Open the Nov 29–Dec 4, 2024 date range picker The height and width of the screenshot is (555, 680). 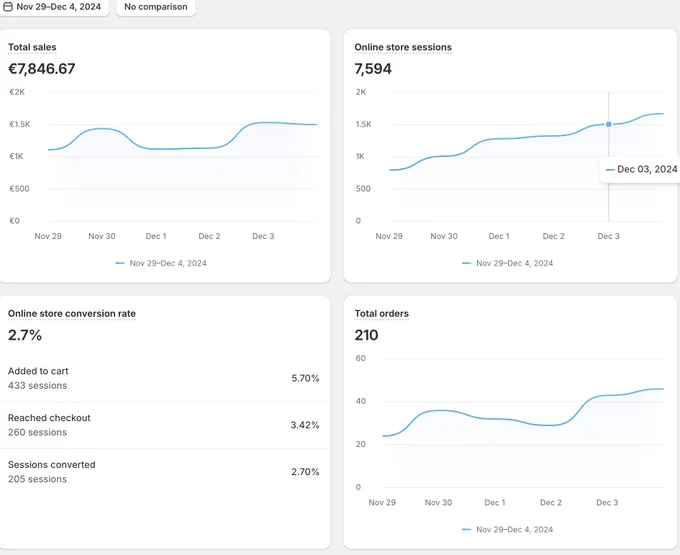pyautogui.click(x=53, y=7)
